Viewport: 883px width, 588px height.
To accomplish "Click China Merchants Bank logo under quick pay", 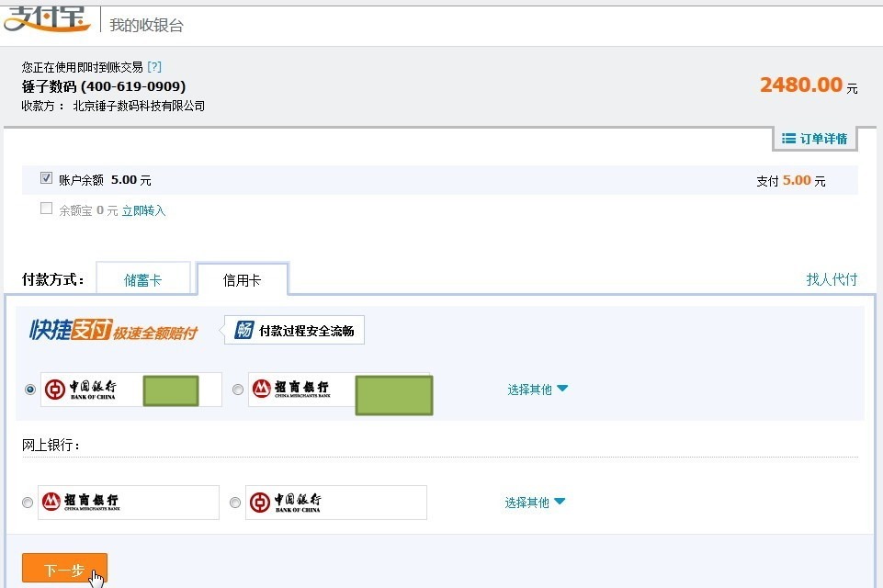I will coord(290,389).
